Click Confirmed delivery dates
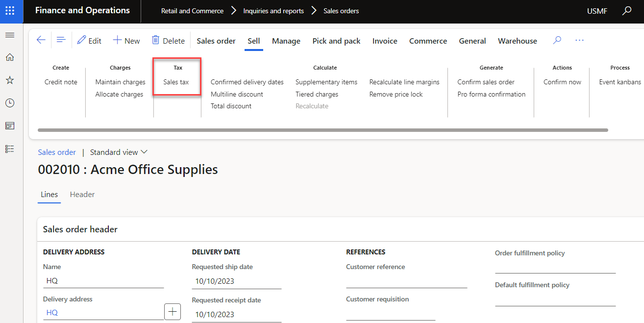This screenshot has width=644, height=323. pos(247,82)
